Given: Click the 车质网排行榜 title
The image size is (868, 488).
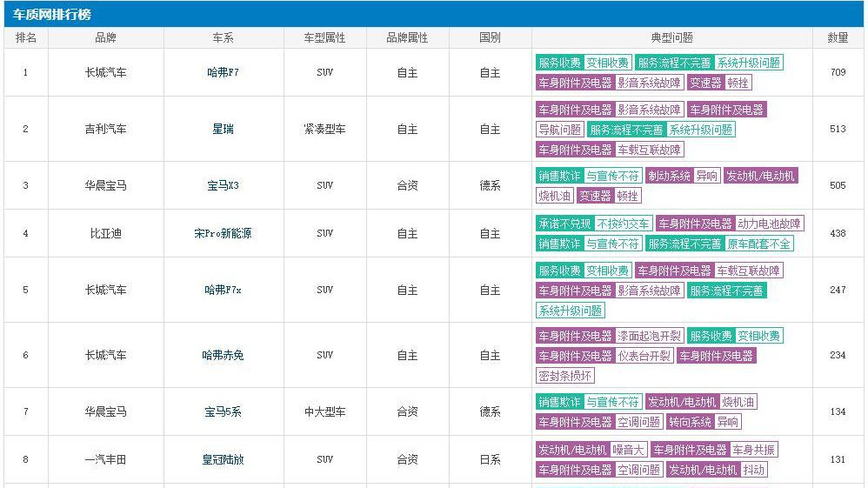Looking at the screenshot, I should pos(51,15).
